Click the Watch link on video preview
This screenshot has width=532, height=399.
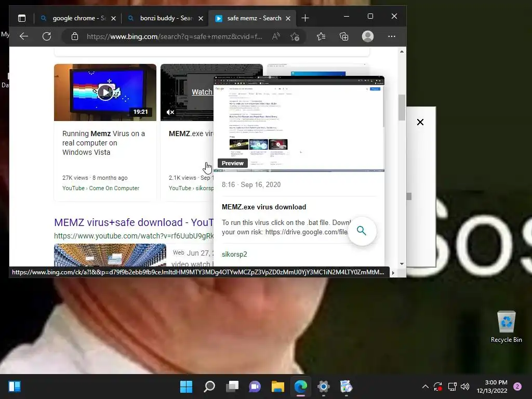[202, 92]
